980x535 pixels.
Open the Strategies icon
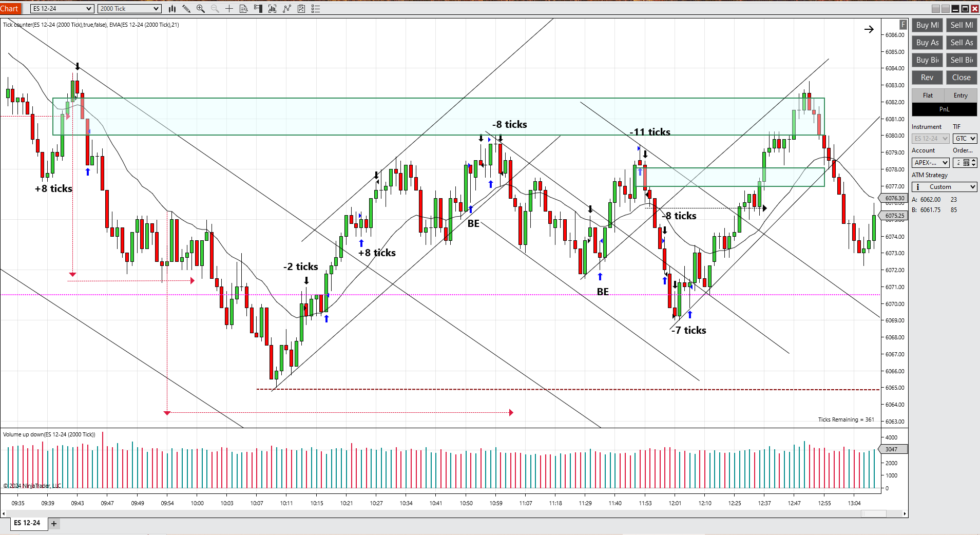click(301, 9)
